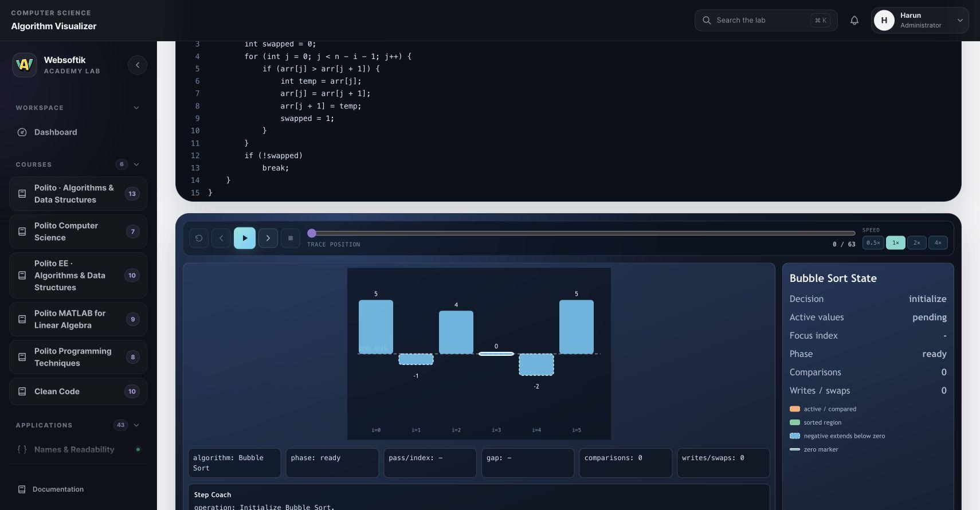
Task: Open Dashboard in the sidebar
Action: tap(79, 132)
